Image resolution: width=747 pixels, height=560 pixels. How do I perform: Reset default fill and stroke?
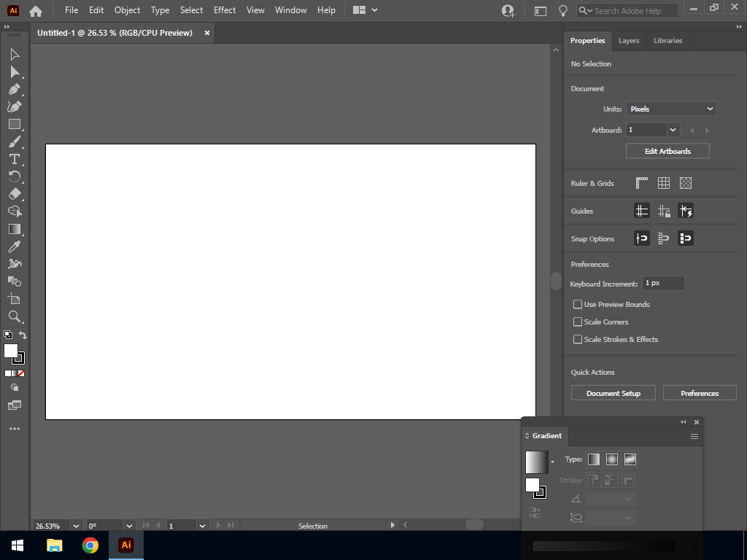(7, 335)
